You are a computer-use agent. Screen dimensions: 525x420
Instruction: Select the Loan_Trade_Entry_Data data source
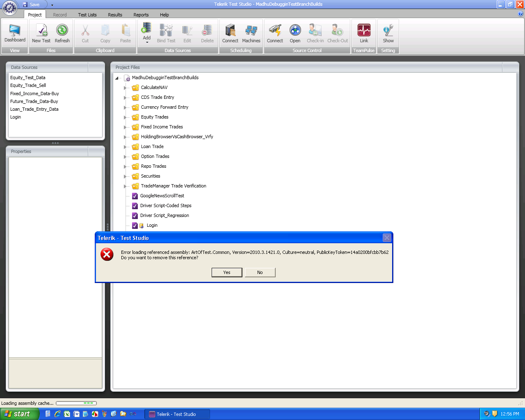34,109
